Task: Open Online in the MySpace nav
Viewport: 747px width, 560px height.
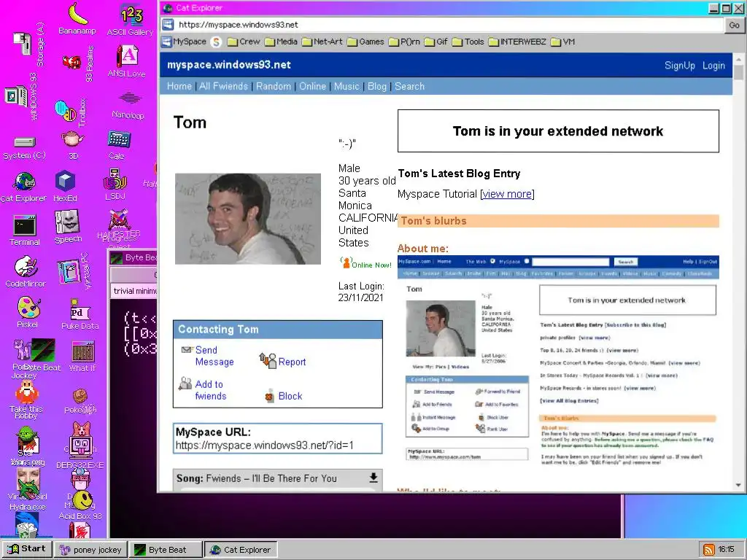Action: coord(312,86)
